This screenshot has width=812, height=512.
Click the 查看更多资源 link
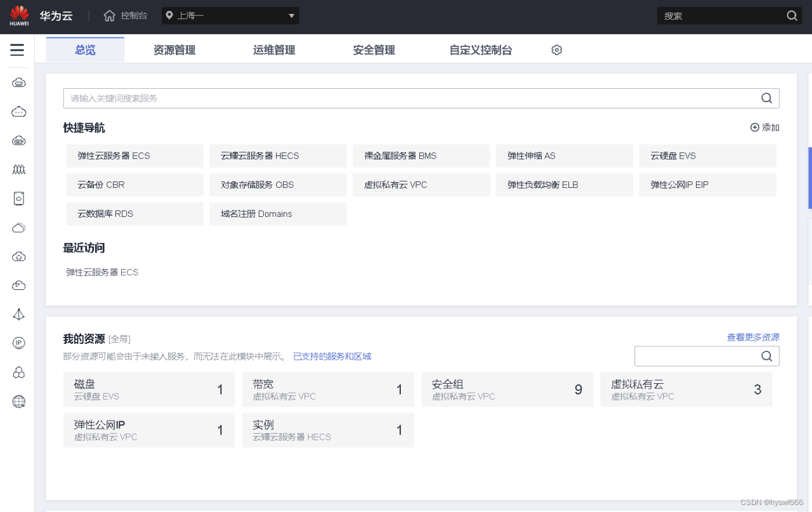[x=753, y=337]
